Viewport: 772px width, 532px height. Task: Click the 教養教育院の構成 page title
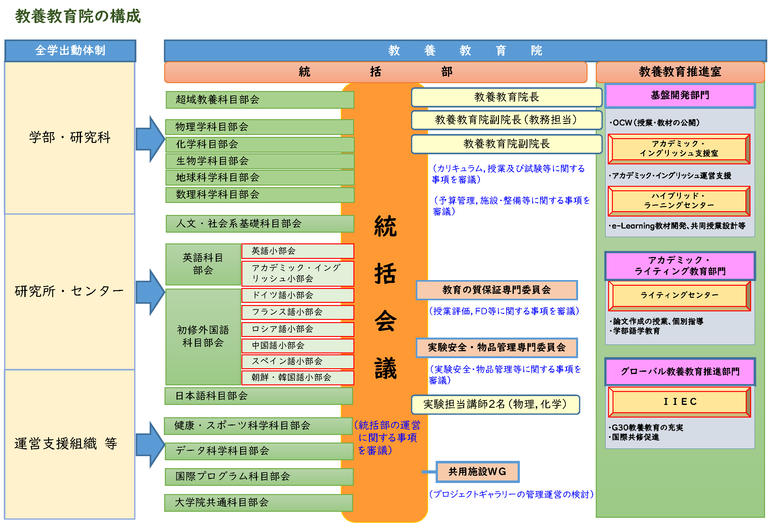[x=78, y=16]
